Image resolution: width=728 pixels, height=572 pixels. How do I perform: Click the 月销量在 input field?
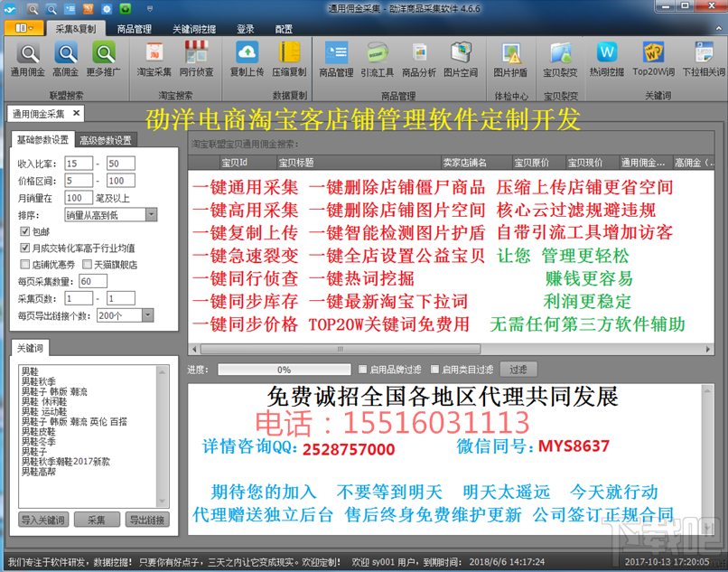pos(79,198)
